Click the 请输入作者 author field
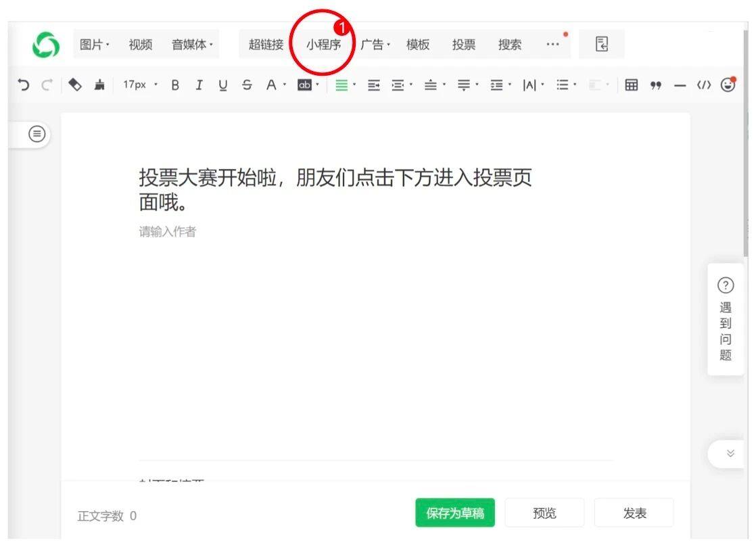Screen dimensions: 756x549 point(168,232)
